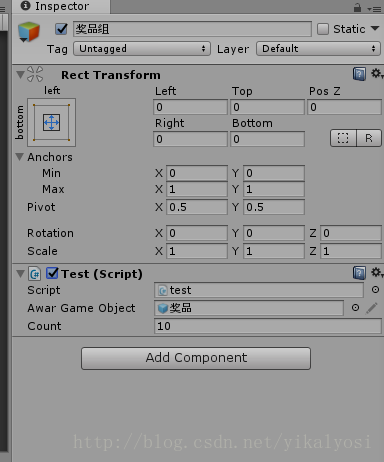
Task: Toggle the GameObject active checkbox
Action: coord(61,29)
